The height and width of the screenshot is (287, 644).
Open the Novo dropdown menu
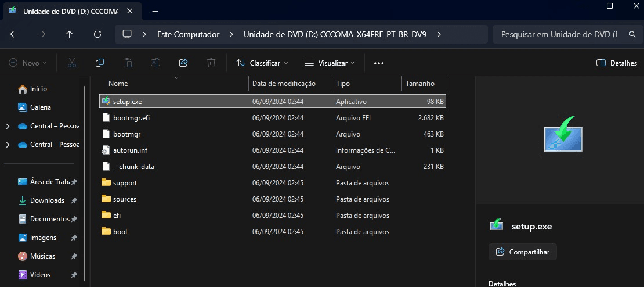coord(28,63)
